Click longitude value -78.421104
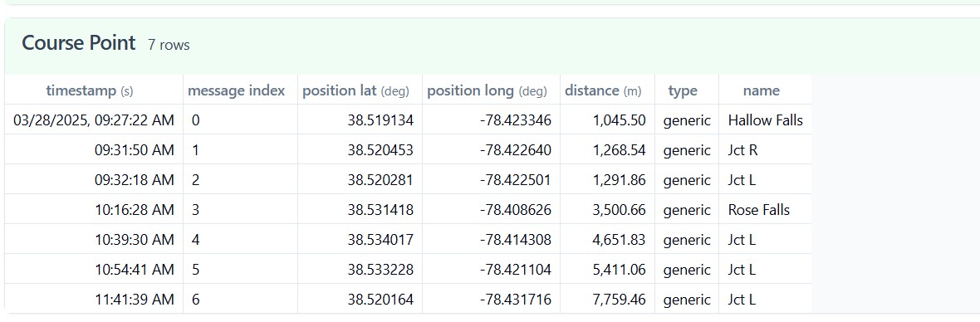This screenshot has width=980, height=322. [x=516, y=270]
